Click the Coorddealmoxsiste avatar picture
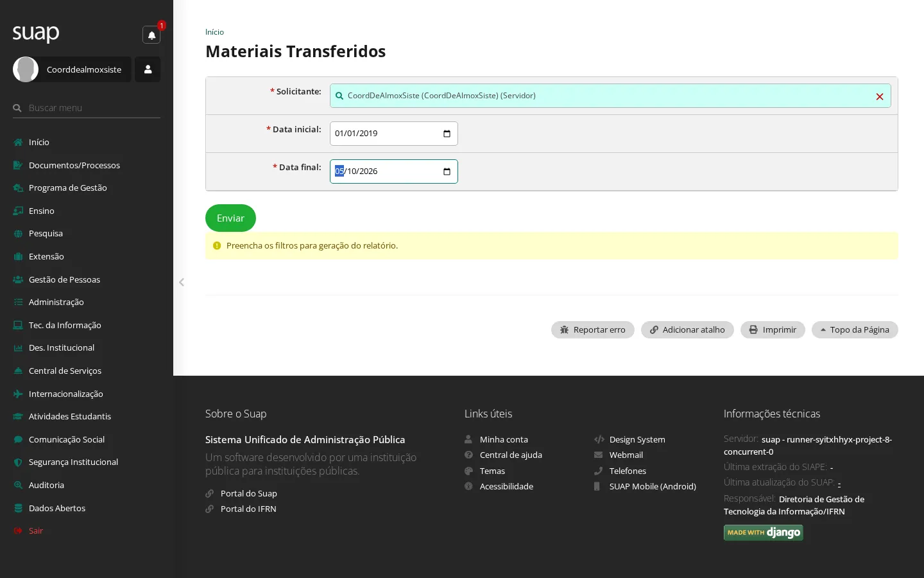Image resolution: width=924 pixels, height=578 pixels. [x=26, y=69]
